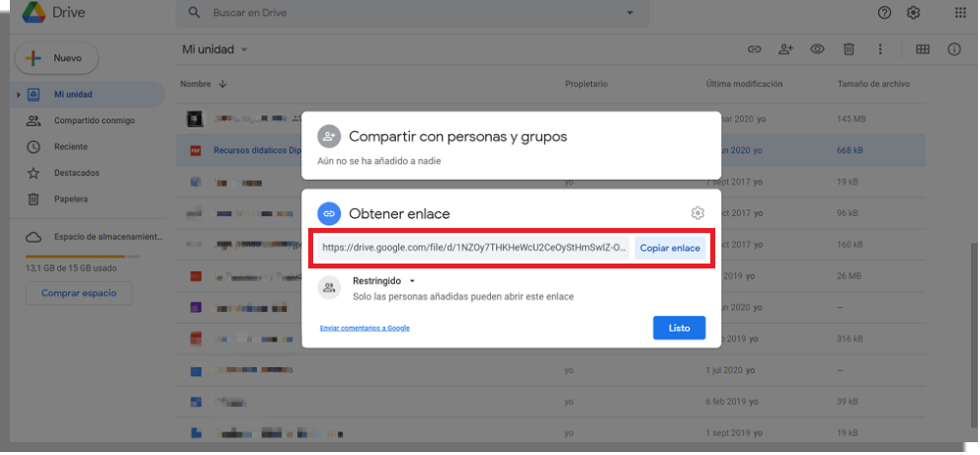Screen dimensions: 980x455
Task: Click the get link toolbar icon
Action: (x=755, y=50)
